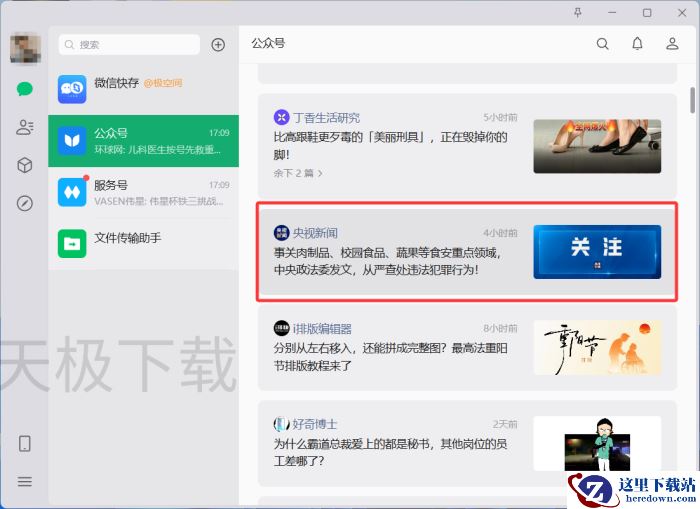Viewport: 700px width, 509px height.
Task: Switch to the Chats sidebar icon
Action: coord(25,89)
